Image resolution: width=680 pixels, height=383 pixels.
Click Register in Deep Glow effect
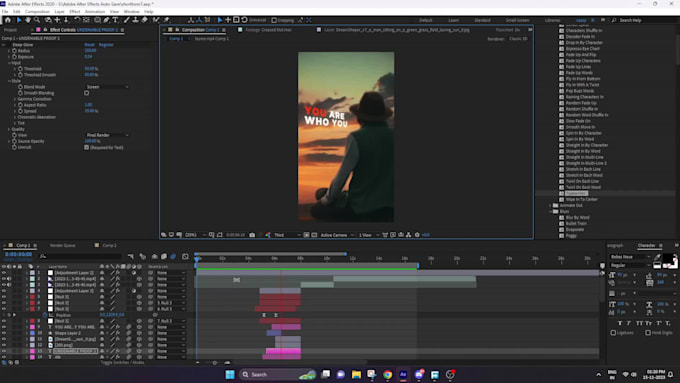coord(106,44)
